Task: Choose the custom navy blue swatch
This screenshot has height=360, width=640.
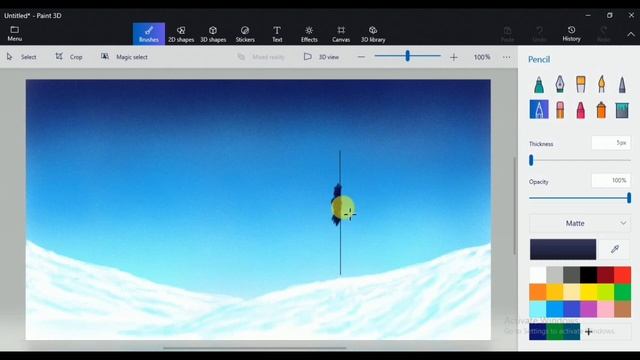Action: pyautogui.click(x=538, y=332)
